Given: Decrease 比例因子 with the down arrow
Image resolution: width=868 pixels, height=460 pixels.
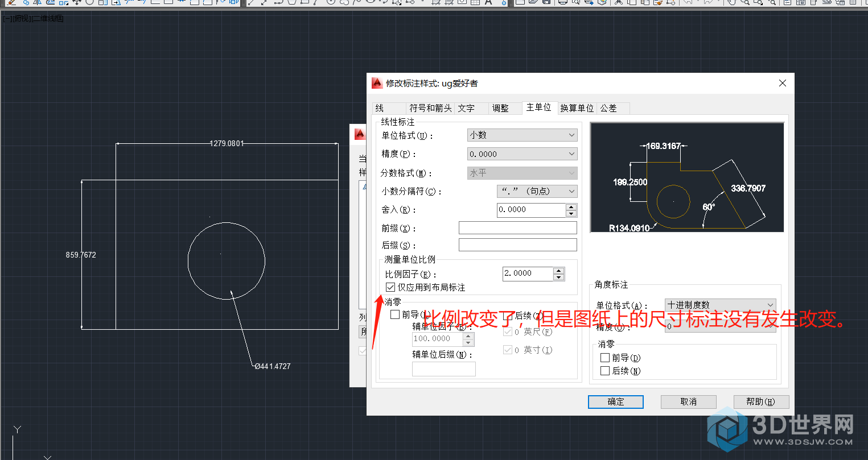Looking at the screenshot, I should (559, 277).
